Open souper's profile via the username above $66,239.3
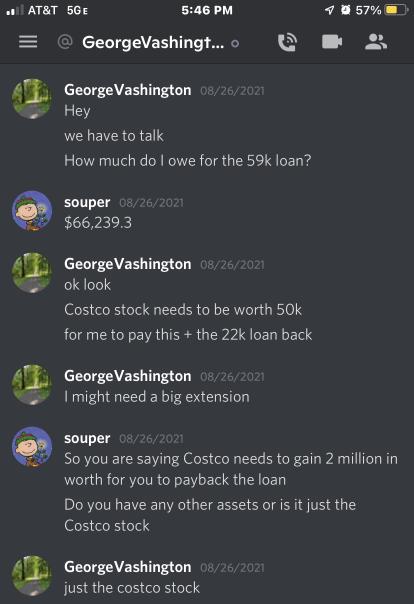 [x=87, y=203]
